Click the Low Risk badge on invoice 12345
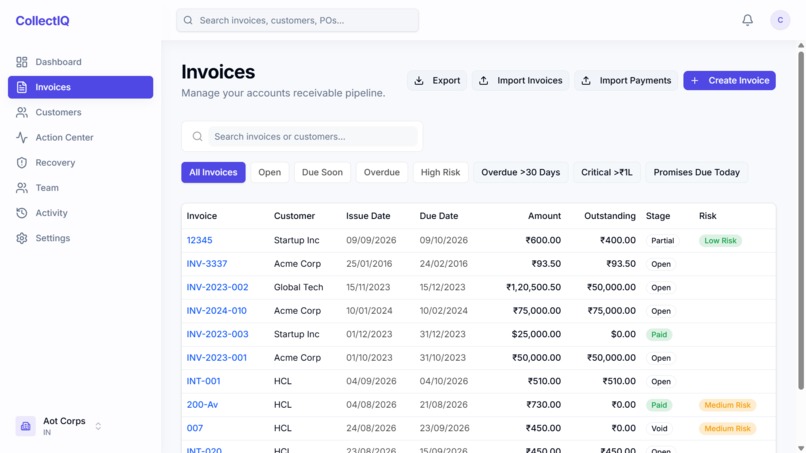Viewport: 806px width, 453px height. point(720,241)
